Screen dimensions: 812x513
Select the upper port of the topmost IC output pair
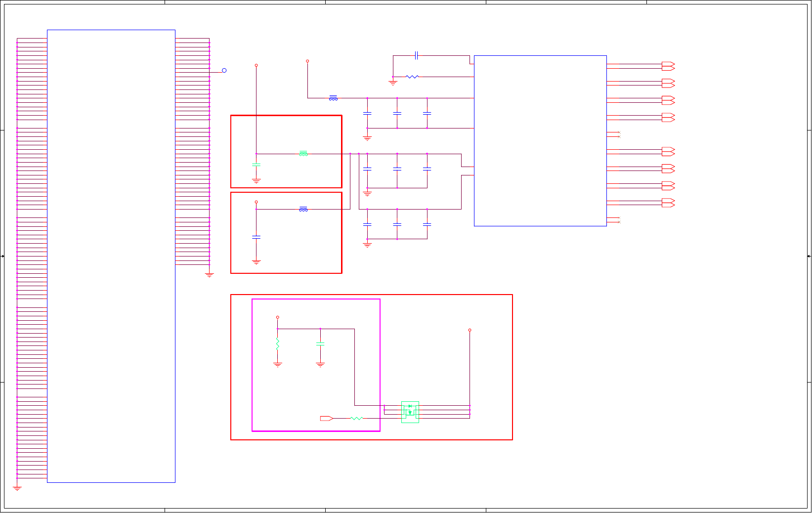pyautogui.click(x=668, y=64)
